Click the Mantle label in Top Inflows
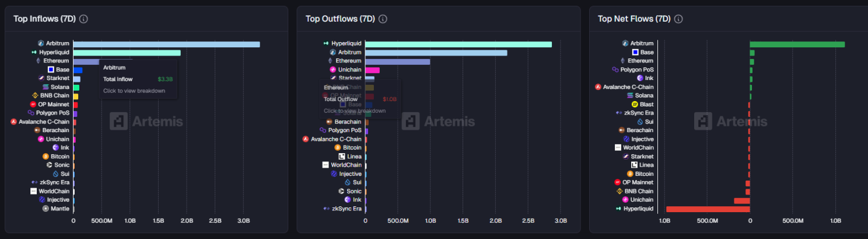This screenshot has height=239, width=868. [60, 209]
